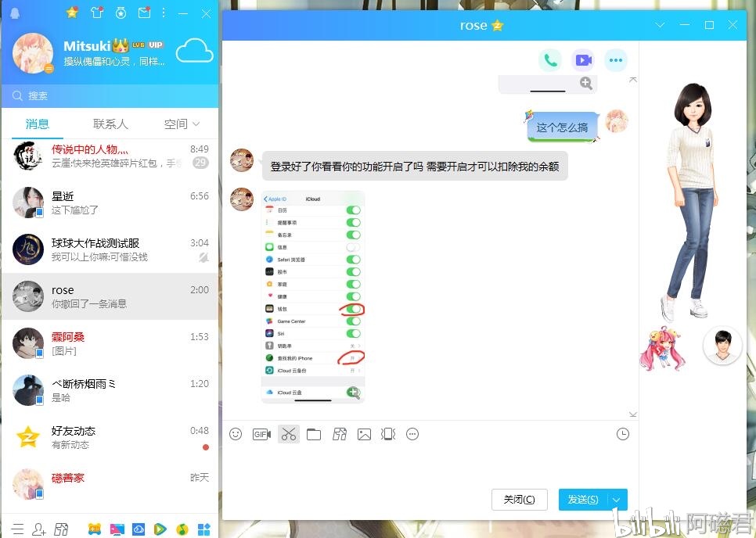Click the 发送(S) button
This screenshot has width=756, height=538.
[x=583, y=500]
